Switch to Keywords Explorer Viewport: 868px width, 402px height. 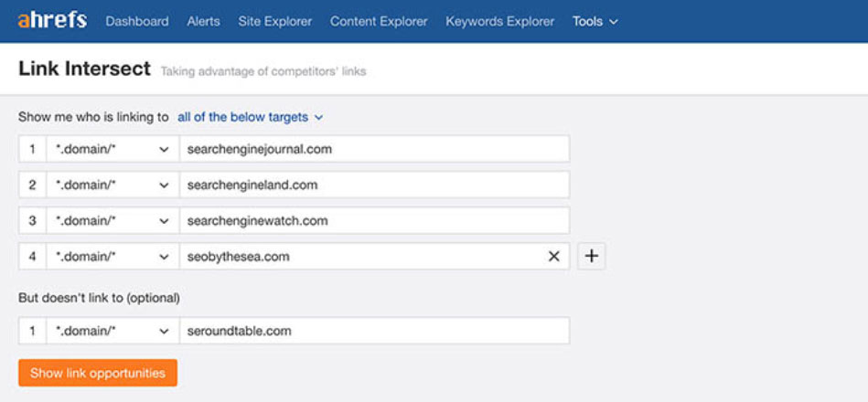499,21
